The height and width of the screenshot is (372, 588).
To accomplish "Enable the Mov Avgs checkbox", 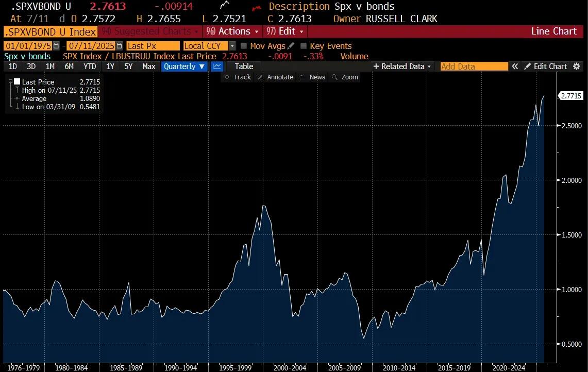I will click(244, 46).
